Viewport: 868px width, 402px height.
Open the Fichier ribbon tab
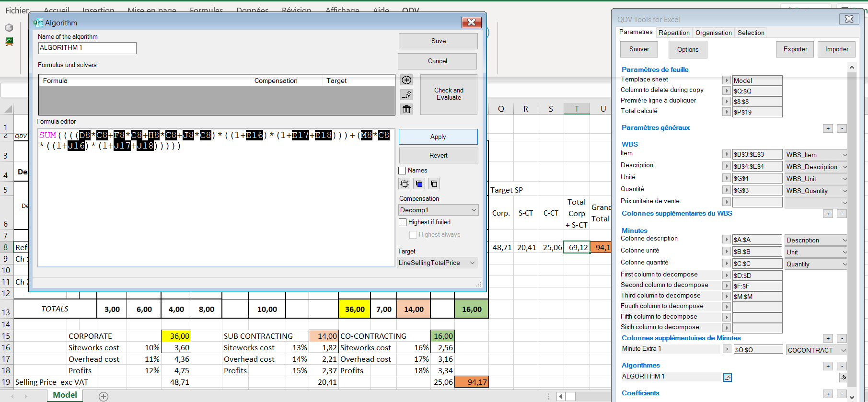[x=17, y=10]
